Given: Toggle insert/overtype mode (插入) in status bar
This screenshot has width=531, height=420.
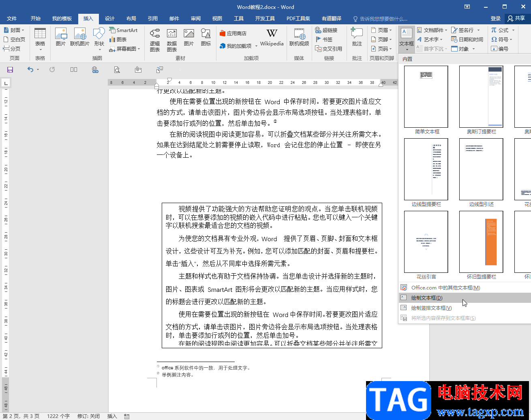Looking at the screenshot, I should click(x=112, y=416).
